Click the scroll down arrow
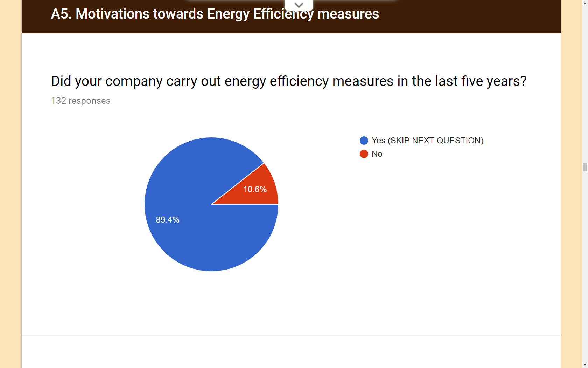This screenshot has width=588, height=368. (x=585, y=365)
